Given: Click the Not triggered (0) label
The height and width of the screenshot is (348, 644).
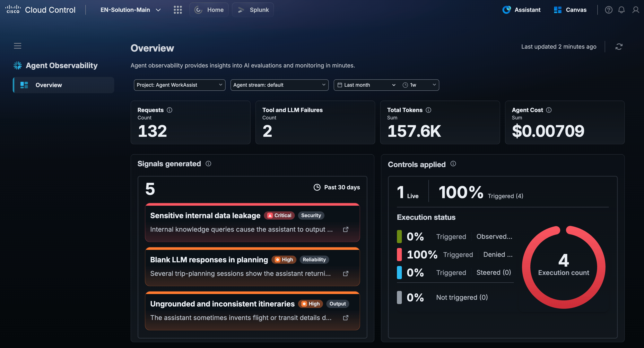Looking at the screenshot, I should tap(462, 297).
